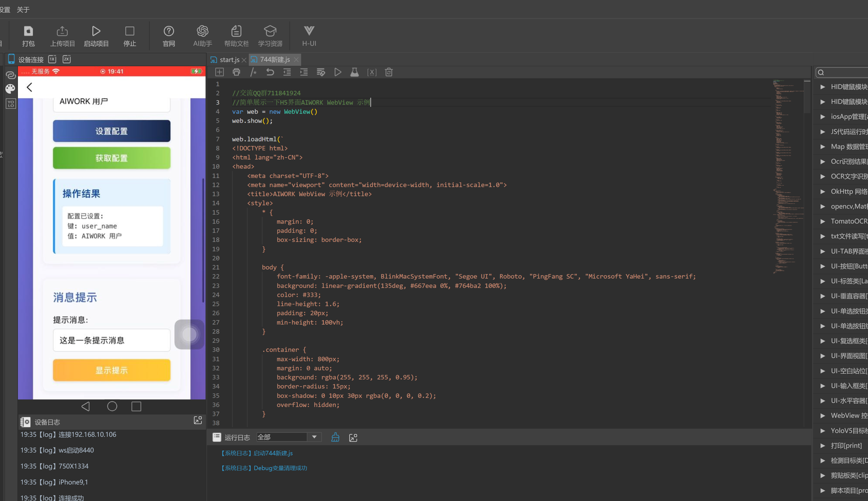Viewport: 868px width, 501px height.
Task: Click the phone preview scrollbar
Action: point(203,241)
